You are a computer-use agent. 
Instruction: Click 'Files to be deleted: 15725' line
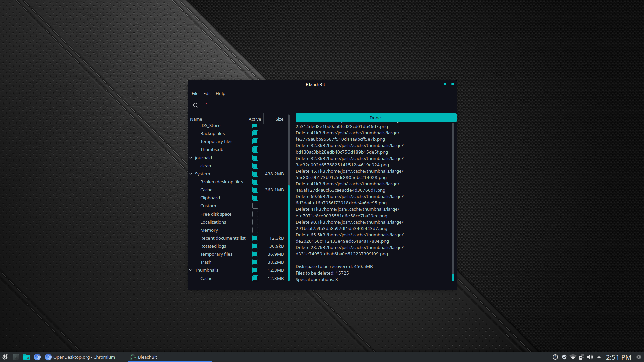322,273
